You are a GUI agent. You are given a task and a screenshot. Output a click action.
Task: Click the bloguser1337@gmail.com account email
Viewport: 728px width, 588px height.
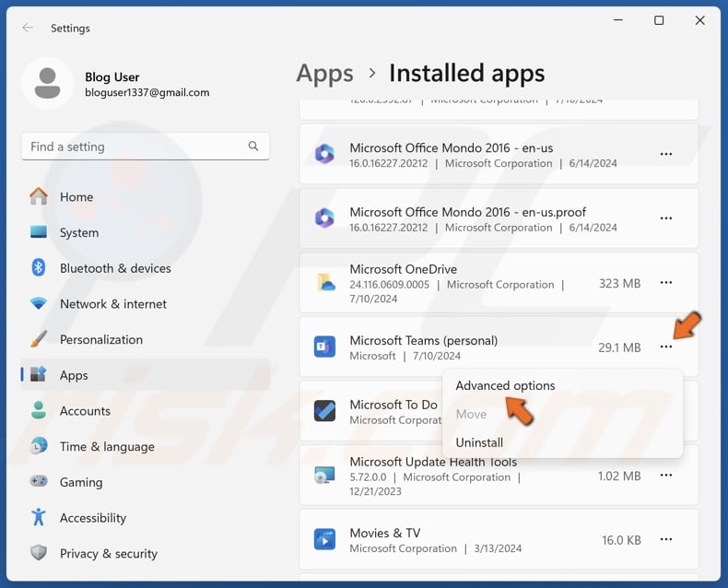(147, 92)
